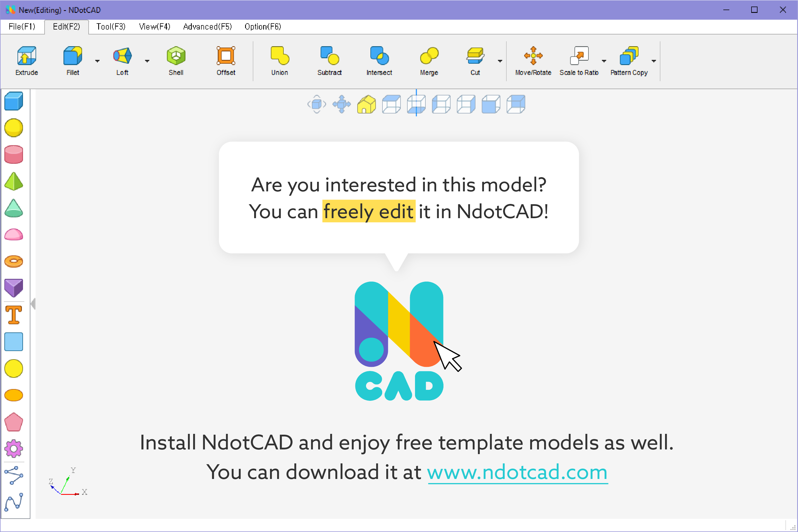Select the orange Text tool
Screen dimensions: 798x532
coord(14,315)
